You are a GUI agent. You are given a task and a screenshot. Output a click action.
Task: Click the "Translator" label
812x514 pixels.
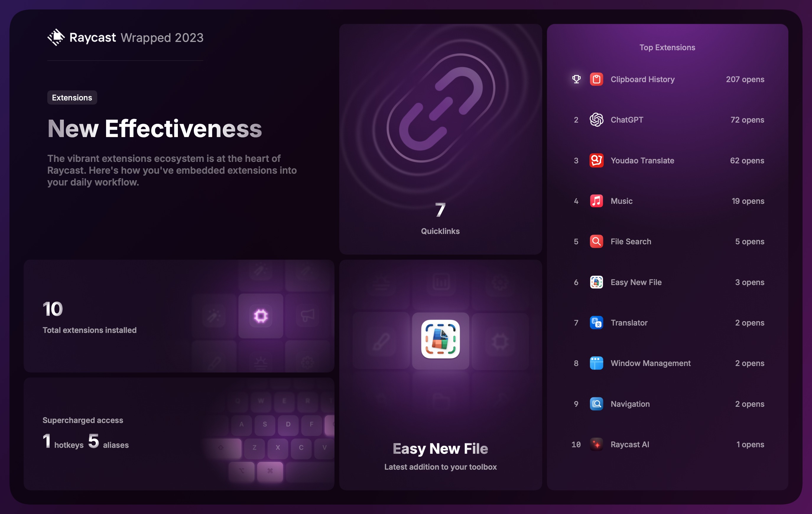point(629,323)
